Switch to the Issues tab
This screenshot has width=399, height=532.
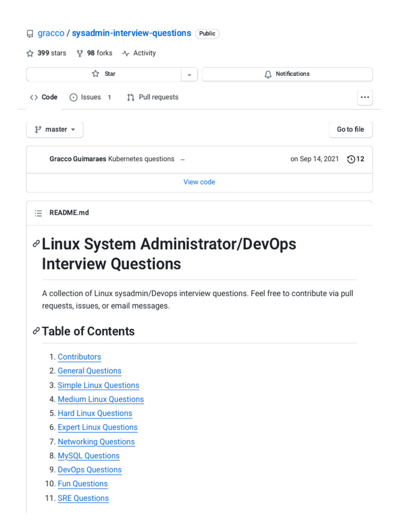point(90,97)
